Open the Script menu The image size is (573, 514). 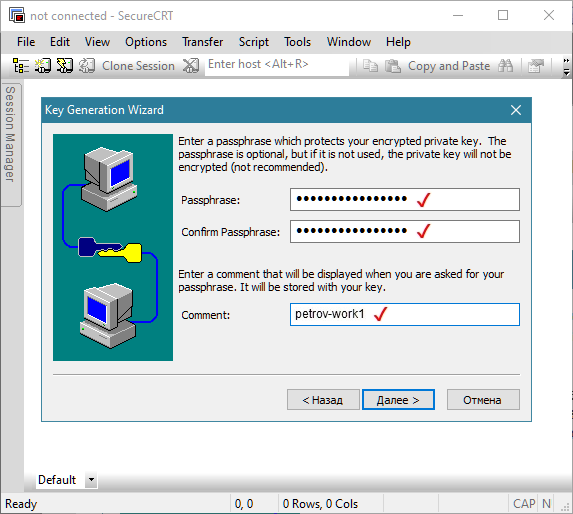(x=254, y=42)
